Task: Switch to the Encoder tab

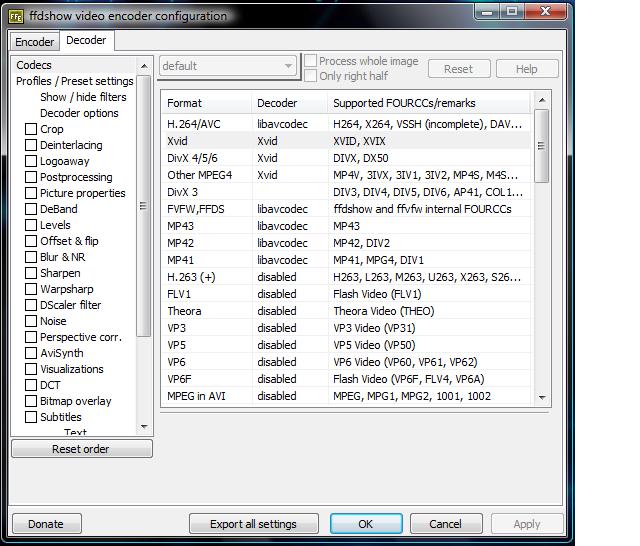Action: tap(35, 42)
